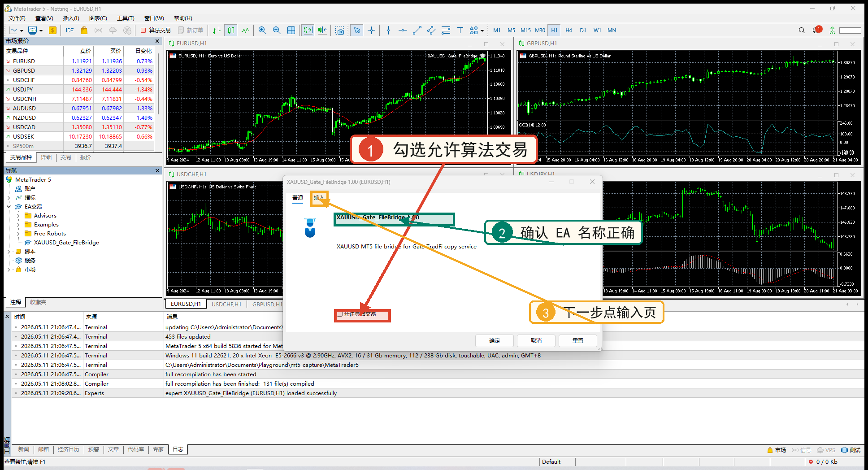Open the Insert (插入) menu
Viewport: 868px width, 470px height.
point(71,18)
